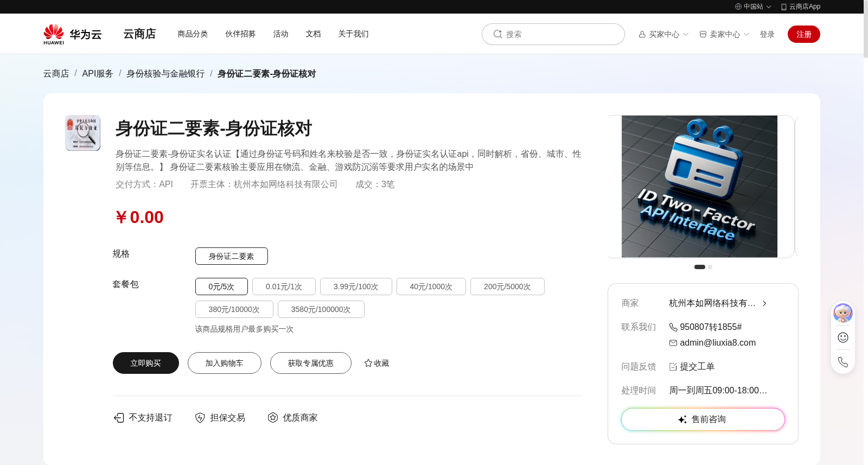Open the 活动 menu item
868x465 pixels.
pyautogui.click(x=280, y=34)
